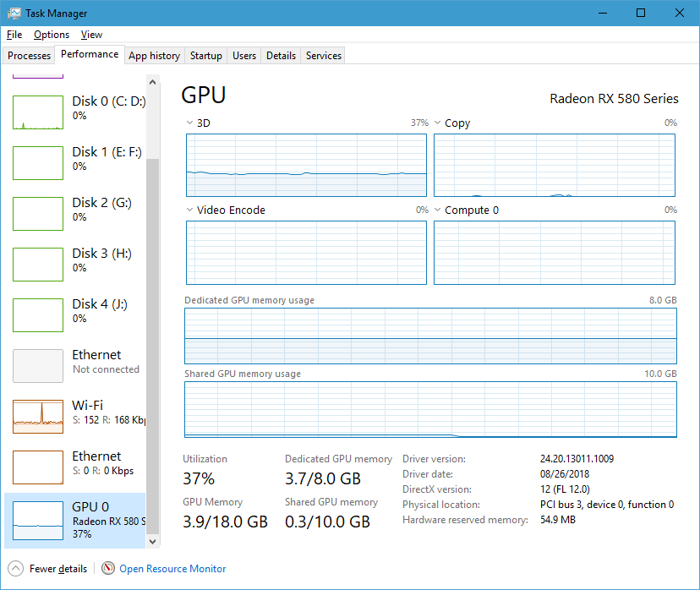Click DirectX version value 12 (FL 12.0)
Viewport: 700px width, 590px height.
[x=565, y=489]
